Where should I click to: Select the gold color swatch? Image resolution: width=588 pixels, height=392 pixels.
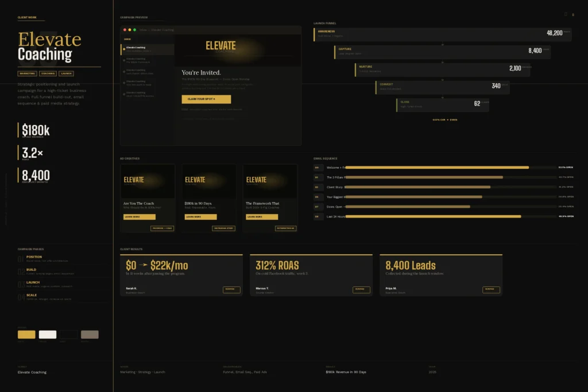tap(26, 335)
